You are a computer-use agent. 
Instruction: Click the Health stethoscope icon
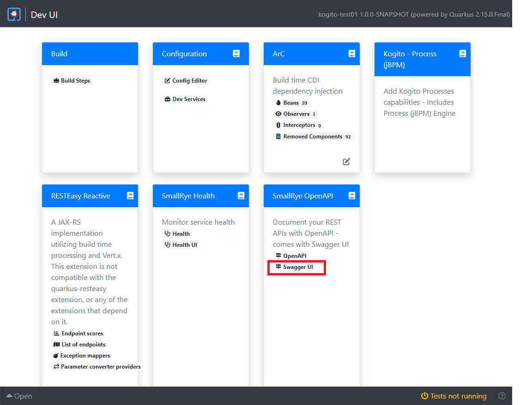coord(167,233)
